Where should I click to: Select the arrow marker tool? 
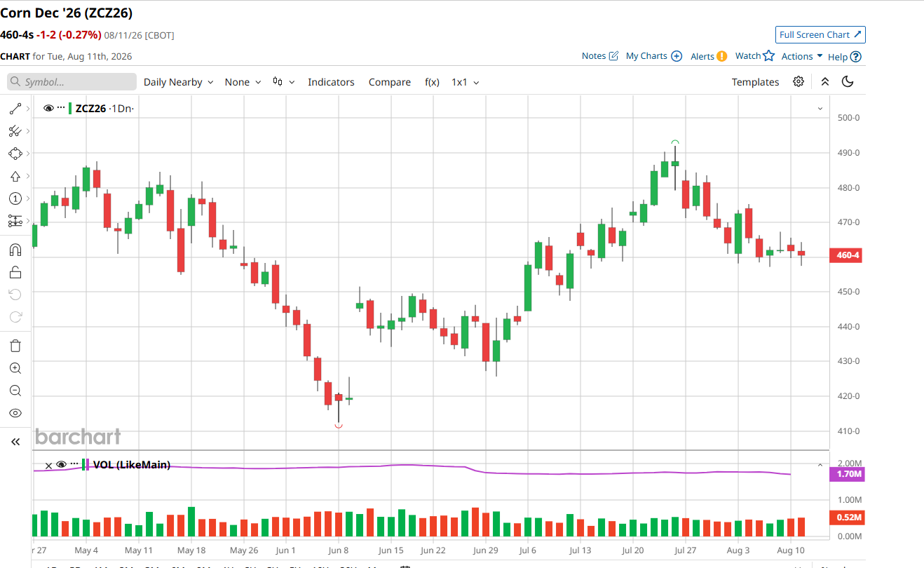tap(15, 176)
